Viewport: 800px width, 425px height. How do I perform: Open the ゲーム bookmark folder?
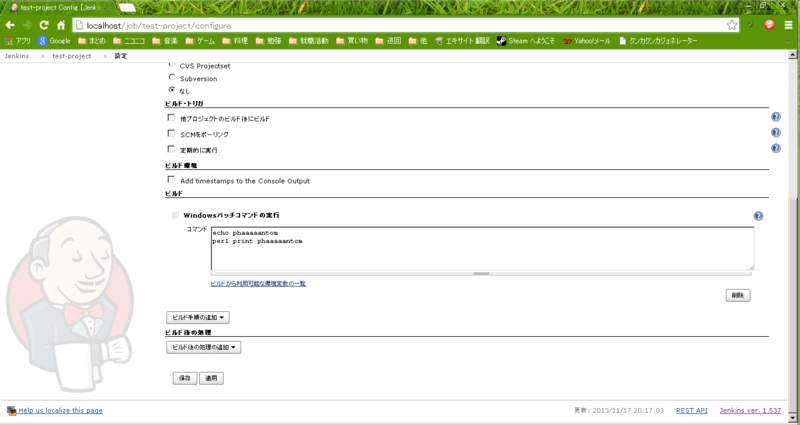tap(200, 41)
